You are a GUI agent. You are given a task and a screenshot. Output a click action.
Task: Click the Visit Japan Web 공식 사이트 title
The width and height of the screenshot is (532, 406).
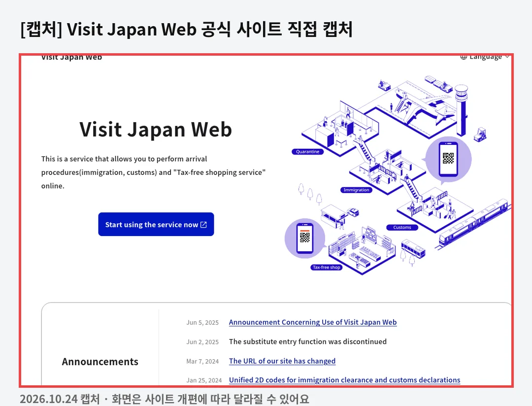pos(186,29)
